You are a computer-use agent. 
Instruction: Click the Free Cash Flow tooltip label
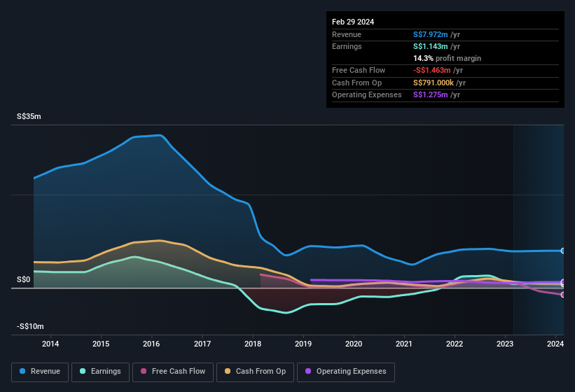tap(359, 70)
